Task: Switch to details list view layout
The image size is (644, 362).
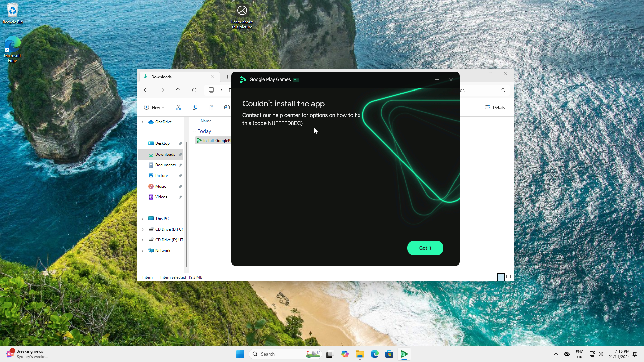Action: [501, 277]
